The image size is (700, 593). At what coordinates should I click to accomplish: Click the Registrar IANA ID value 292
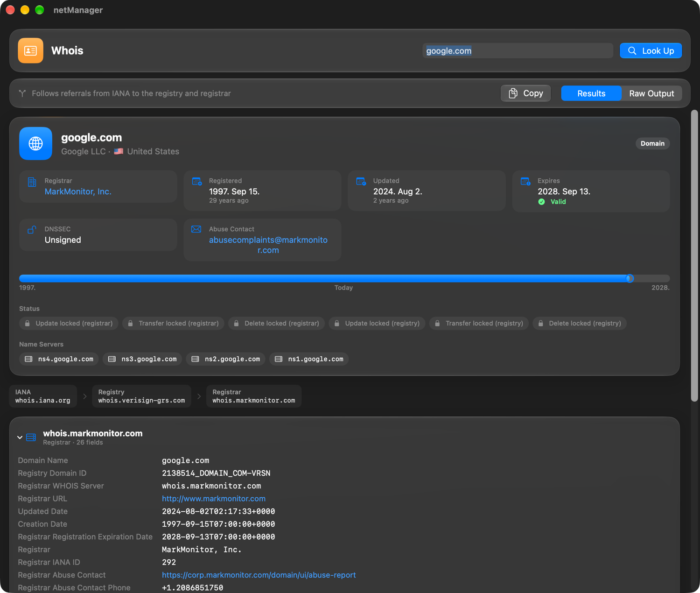169,562
